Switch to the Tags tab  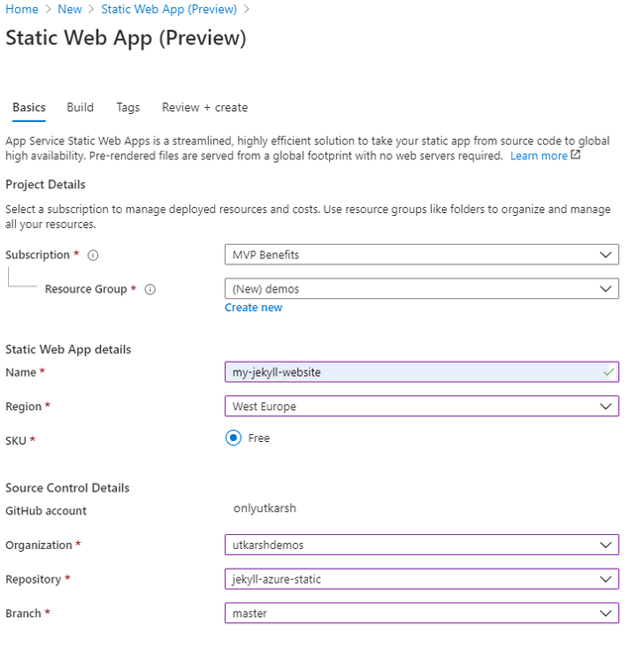pos(128,107)
